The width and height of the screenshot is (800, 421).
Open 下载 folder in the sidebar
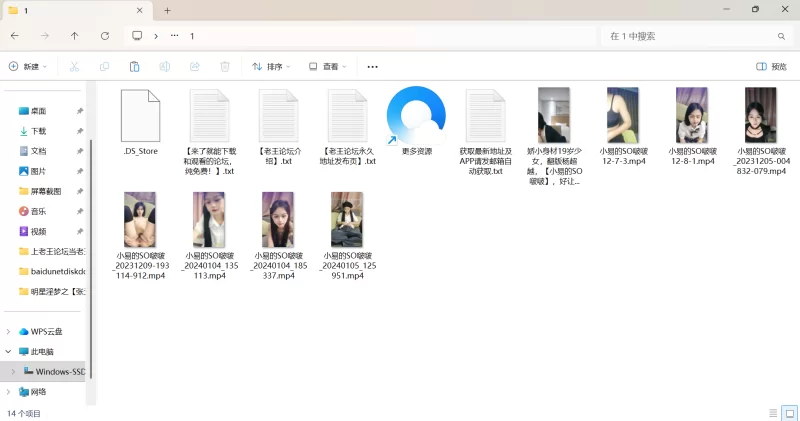(38, 131)
